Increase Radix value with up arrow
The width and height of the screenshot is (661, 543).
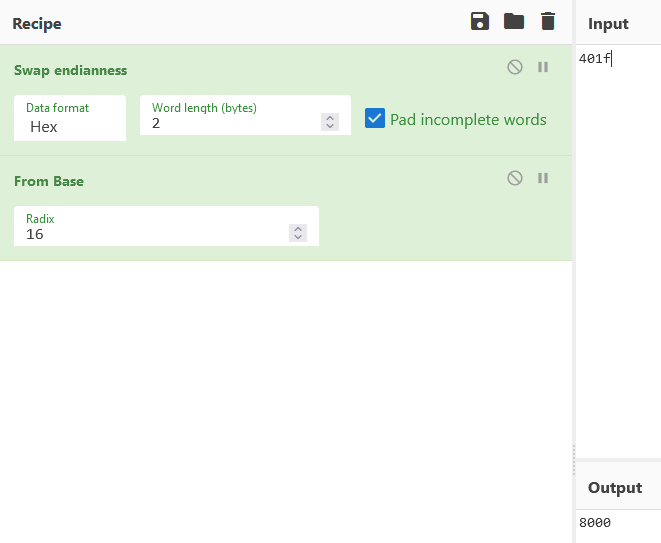(x=297, y=229)
